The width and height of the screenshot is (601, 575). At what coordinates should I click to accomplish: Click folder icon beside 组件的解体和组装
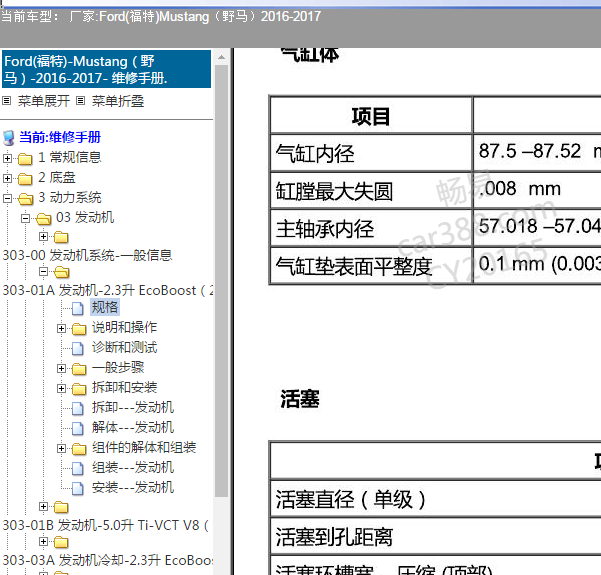(79, 448)
